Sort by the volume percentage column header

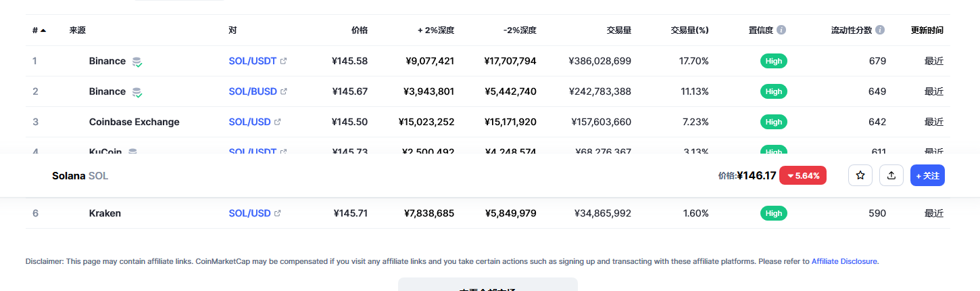689,30
